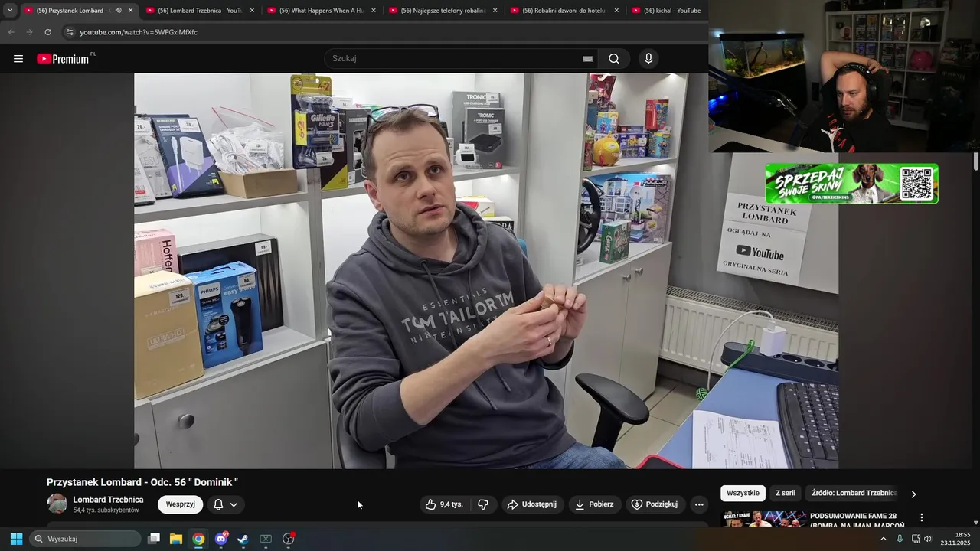Reload the YouTube page
Viewport: 980px width, 551px height.
point(47,32)
